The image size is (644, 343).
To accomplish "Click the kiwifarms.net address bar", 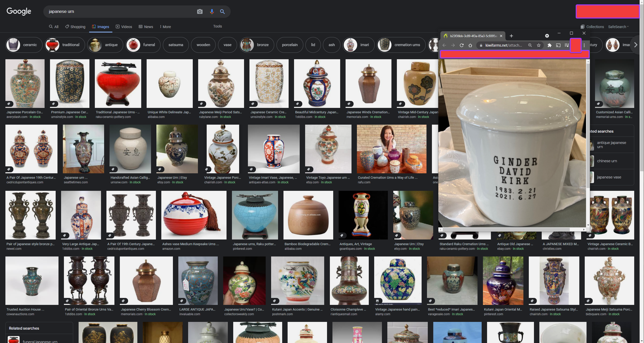I will (504, 45).
